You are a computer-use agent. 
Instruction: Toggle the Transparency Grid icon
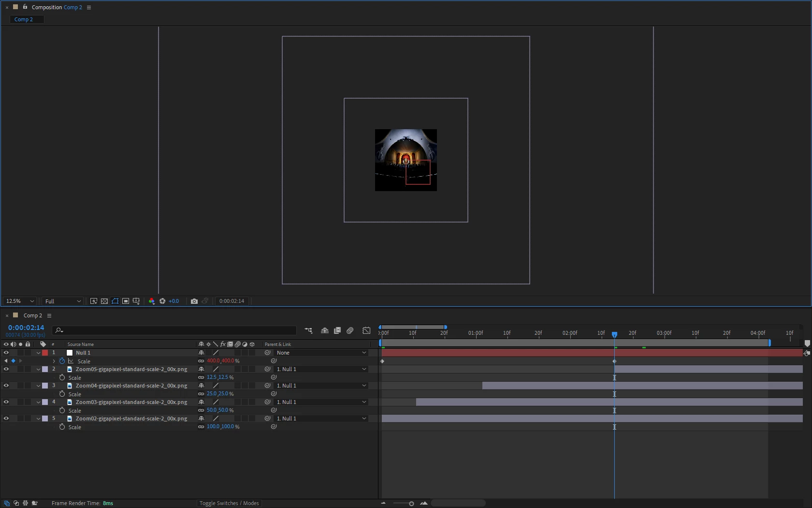pyautogui.click(x=104, y=301)
